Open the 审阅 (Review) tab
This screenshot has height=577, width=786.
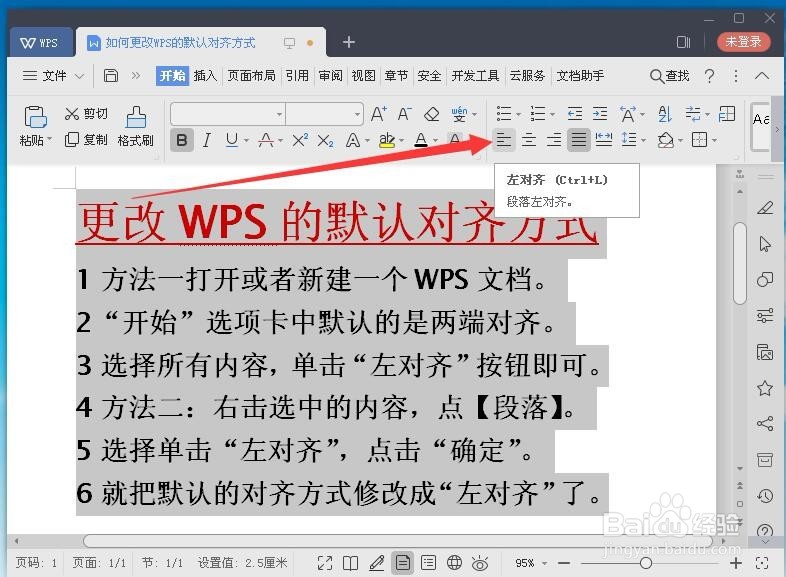coord(330,76)
